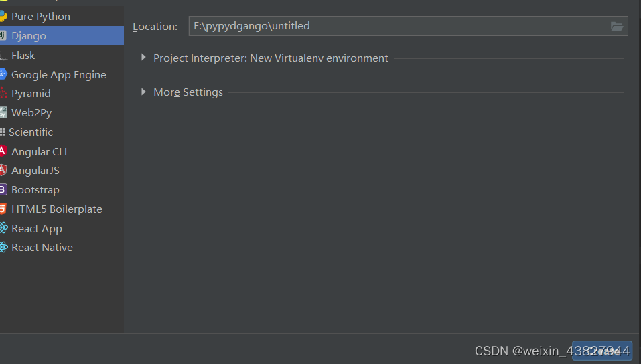This screenshot has height=364, width=641.
Task: Click the Angular CLI red icon
Action: [3, 151]
